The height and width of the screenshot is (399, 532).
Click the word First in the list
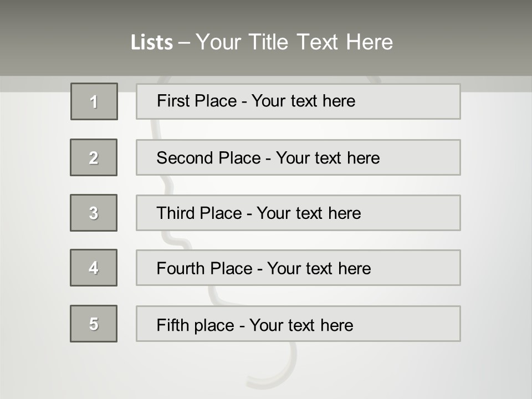(x=173, y=101)
